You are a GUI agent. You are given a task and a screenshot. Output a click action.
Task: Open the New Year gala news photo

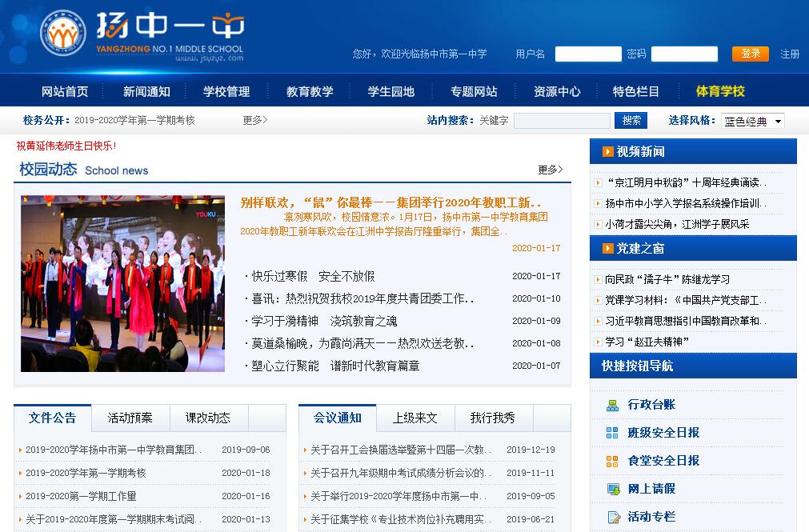click(112, 283)
